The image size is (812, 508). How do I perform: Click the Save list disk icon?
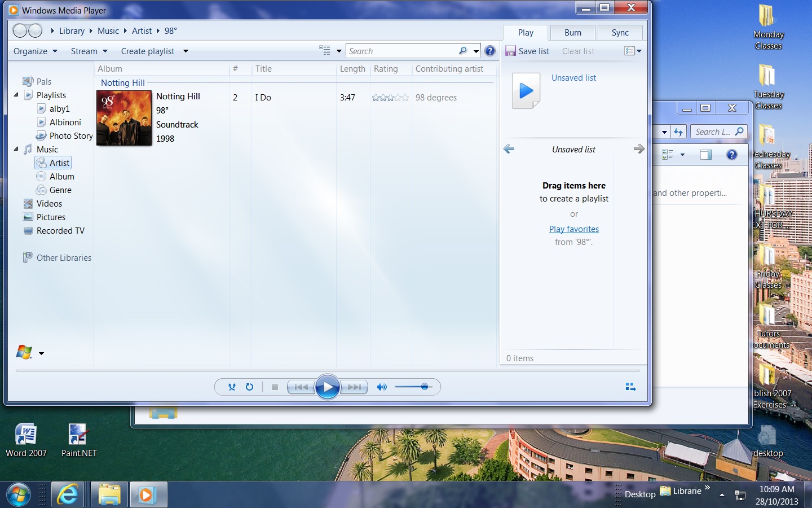pos(510,51)
